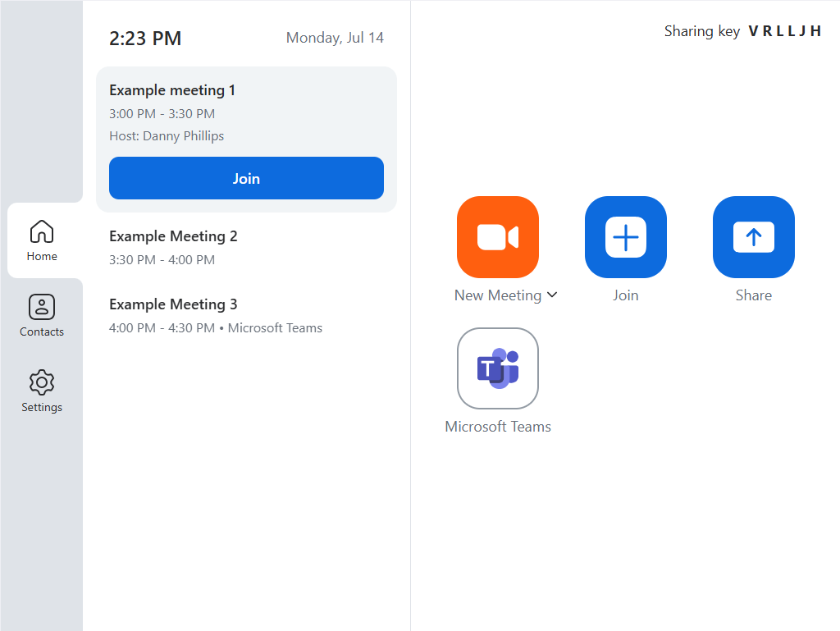Click the Host: Danny Phillips line
The image size is (840, 631).
tap(167, 136)
